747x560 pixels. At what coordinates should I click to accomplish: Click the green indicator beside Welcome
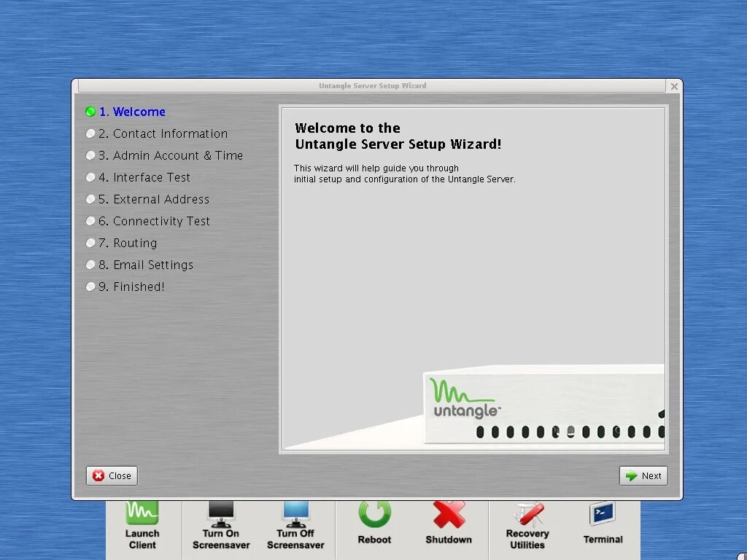[x=90, y=112]
